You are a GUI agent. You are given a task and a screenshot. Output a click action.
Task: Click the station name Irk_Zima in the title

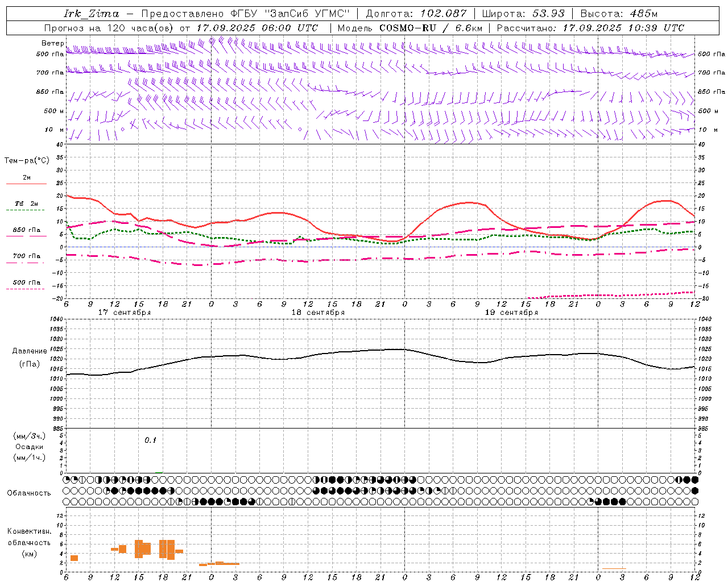pyautogui.click(x=91, y=14)
